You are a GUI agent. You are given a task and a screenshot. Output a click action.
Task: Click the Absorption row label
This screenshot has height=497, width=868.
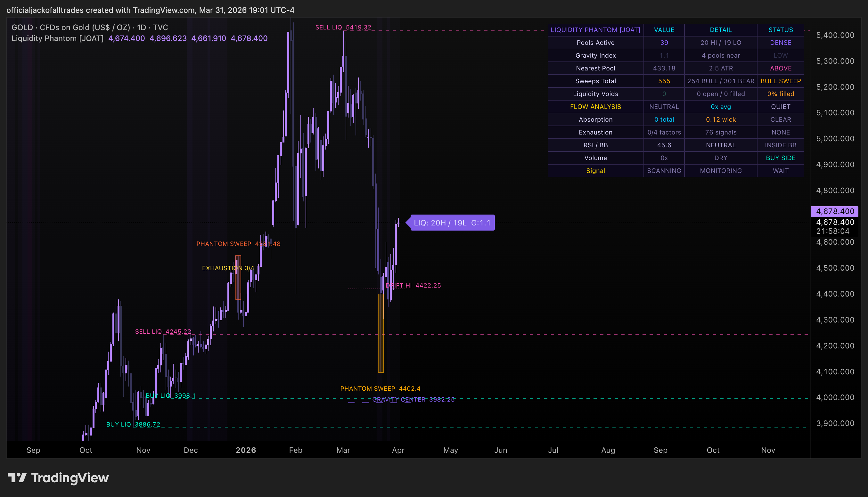[x=595, y=119]
